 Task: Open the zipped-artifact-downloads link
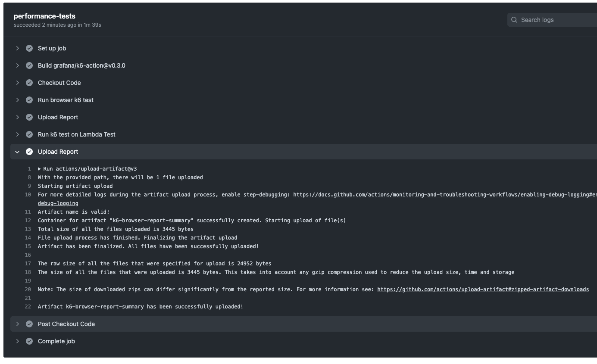pos(483,289)
